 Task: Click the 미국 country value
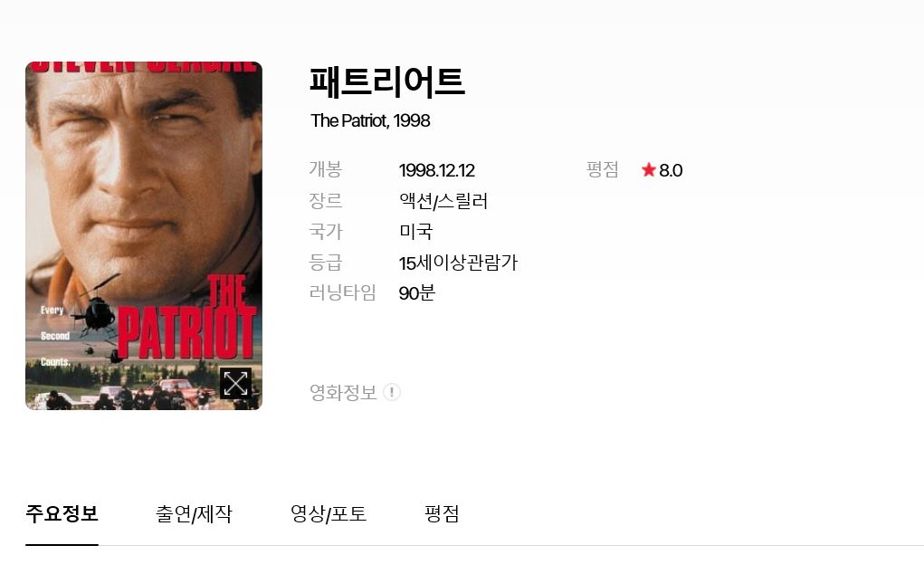tap(416, 232)
